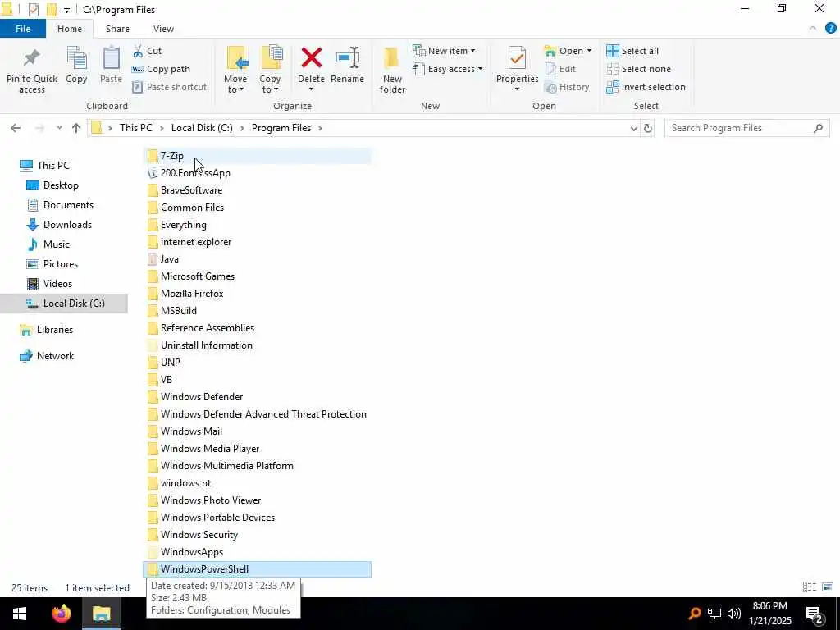Click the Windows Start button
The width and height of the screenshot is (840, 630).
20,614
